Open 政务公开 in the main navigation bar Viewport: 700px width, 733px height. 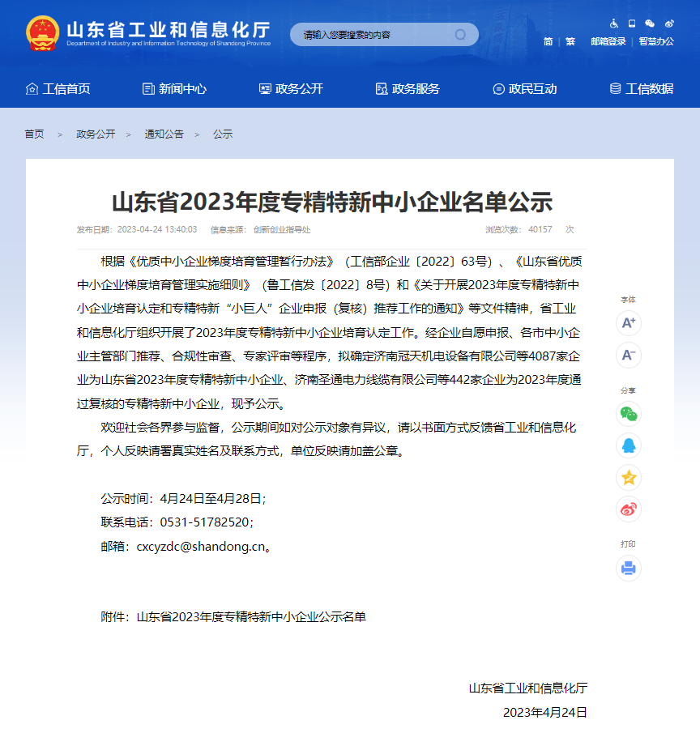(x=291, y=89)
